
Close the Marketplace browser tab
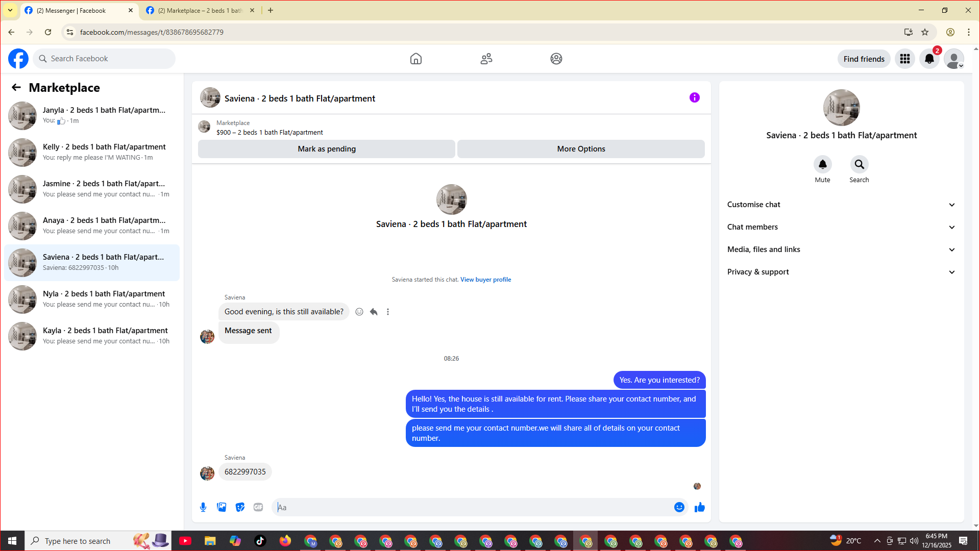252,10
